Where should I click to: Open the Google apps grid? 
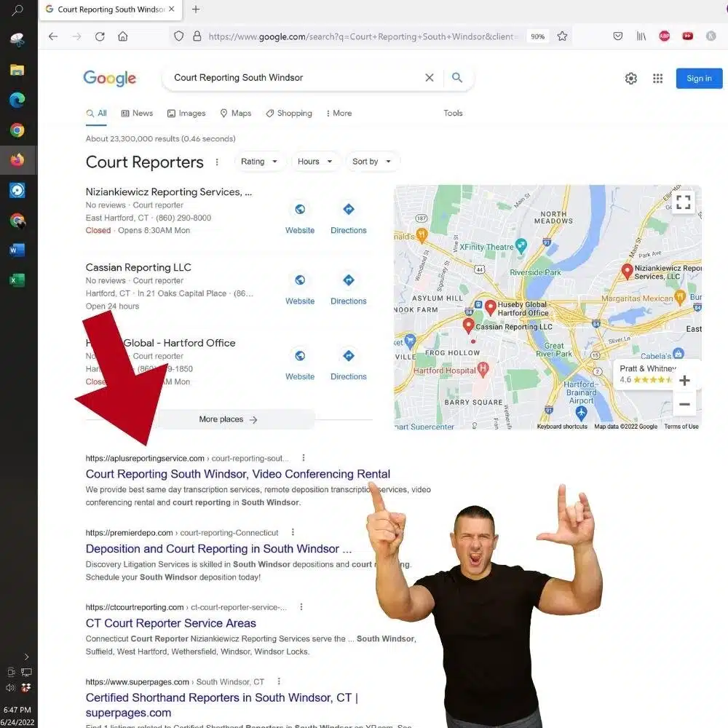pyautogui.click(x=657, y=79)
